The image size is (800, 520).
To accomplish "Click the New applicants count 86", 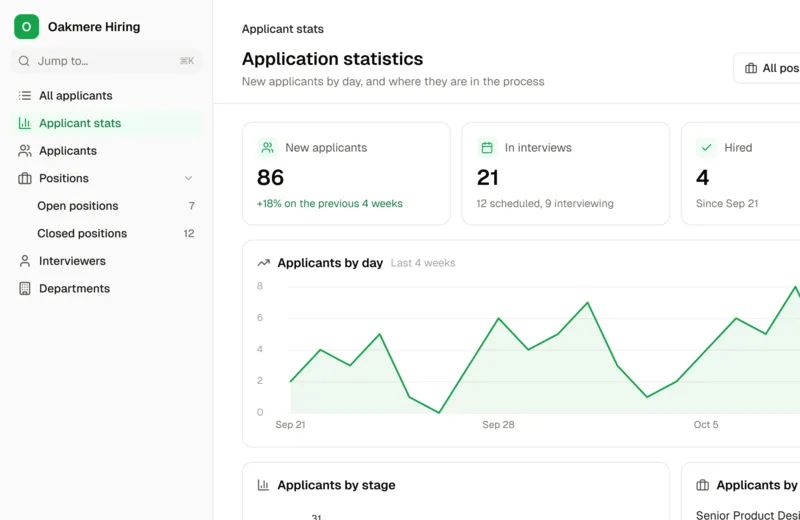I will (x=270, y=178).
